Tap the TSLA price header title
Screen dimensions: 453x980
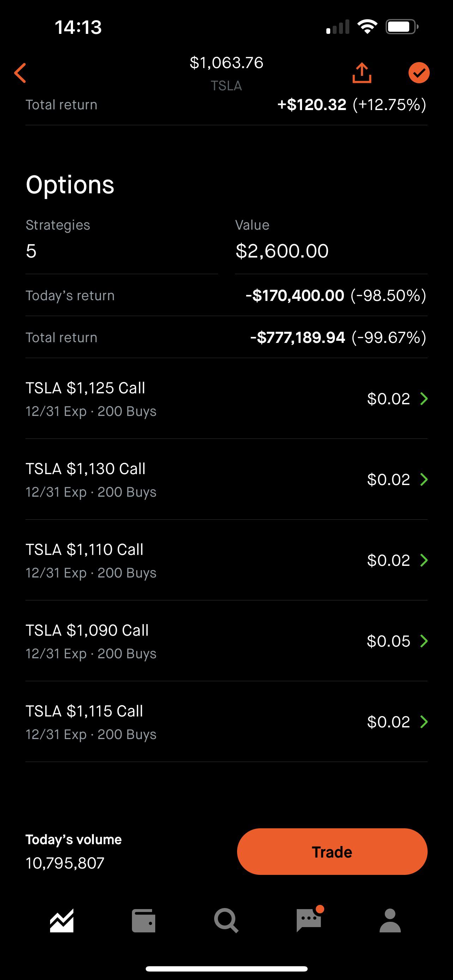[226, 72]
